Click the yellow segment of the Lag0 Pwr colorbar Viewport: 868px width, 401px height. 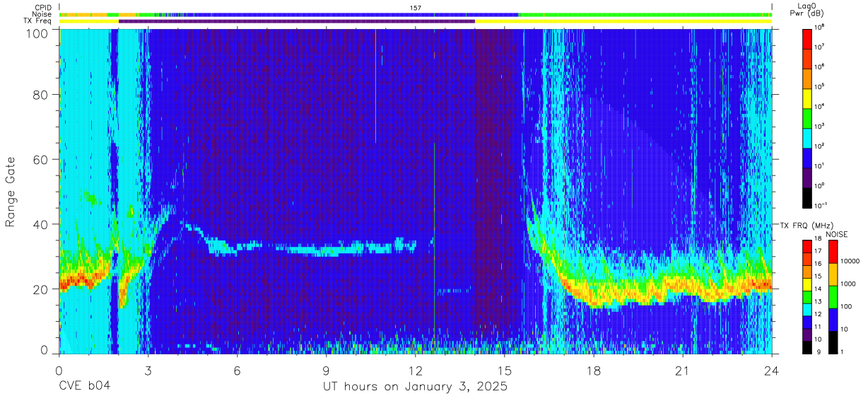click(807, 98)
